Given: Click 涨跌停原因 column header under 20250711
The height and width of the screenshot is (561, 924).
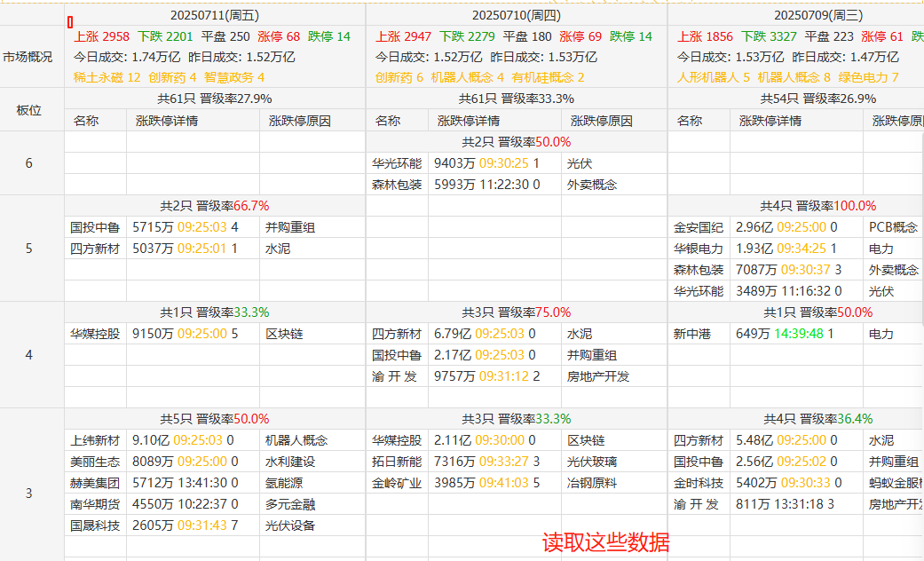Looking at the screenshot, I should click(300, 121).
